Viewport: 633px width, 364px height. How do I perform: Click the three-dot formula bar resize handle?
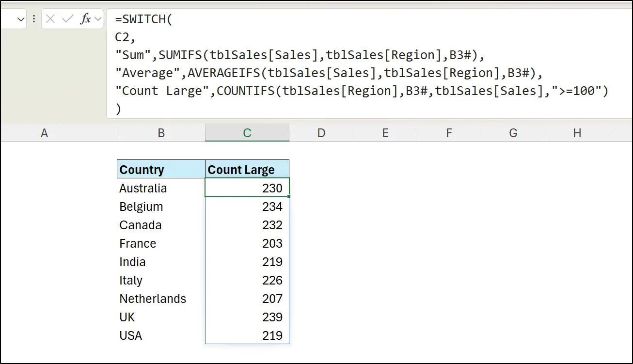(33, 19)
